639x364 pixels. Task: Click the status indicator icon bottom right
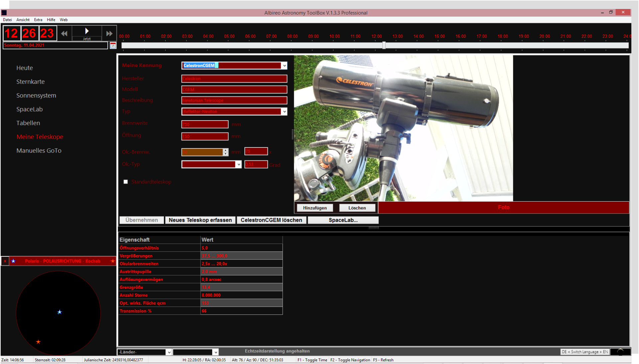(620, 352)
